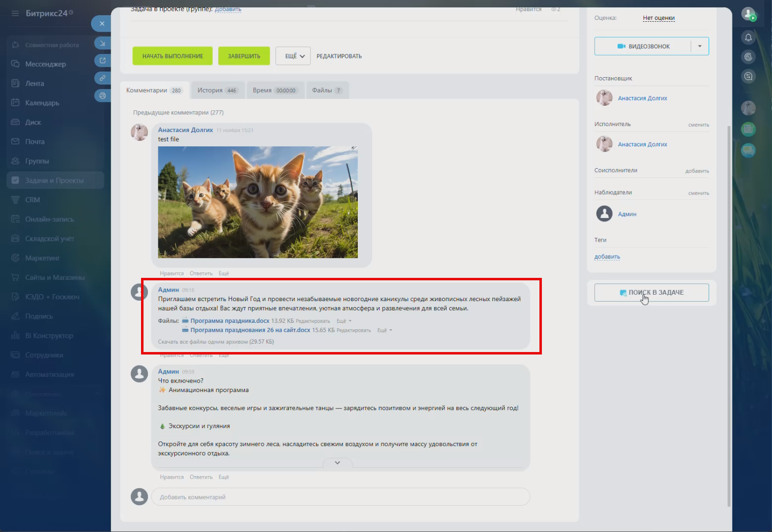
Task: Click ВИДЕОЗВОНОК button
Action: pos(643,46)
